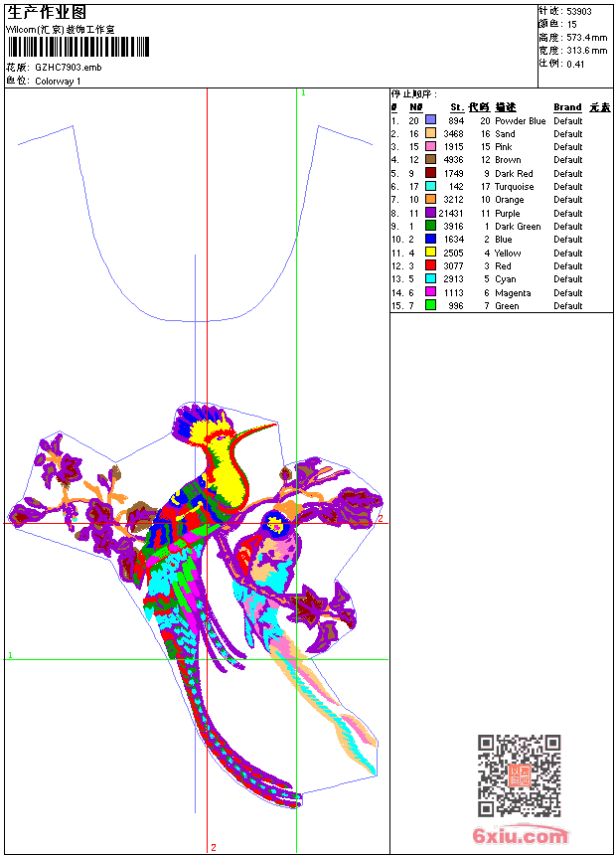This screenshot has width=616, height=855.
Task: Click stitch count 894 in Powder Blue row
Action: 456,121
